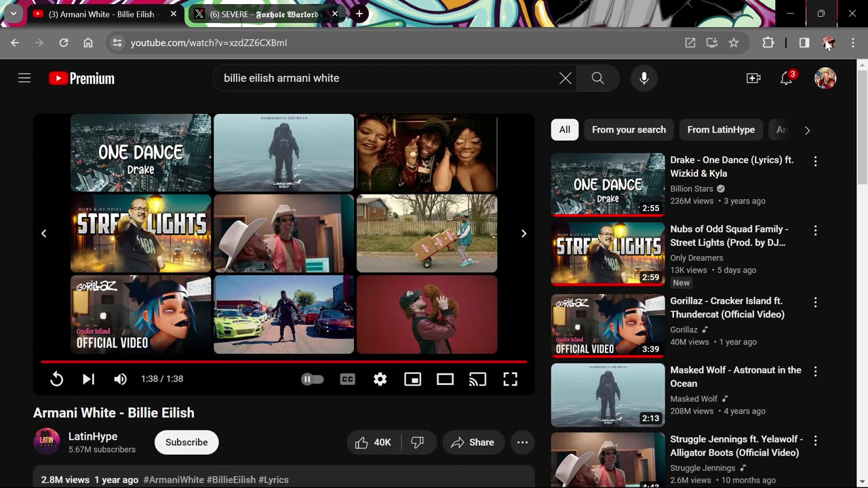Select the Gorillaz Official Video end-screen tile
Screen dimensions: 868x488
(x=141, y=314)
